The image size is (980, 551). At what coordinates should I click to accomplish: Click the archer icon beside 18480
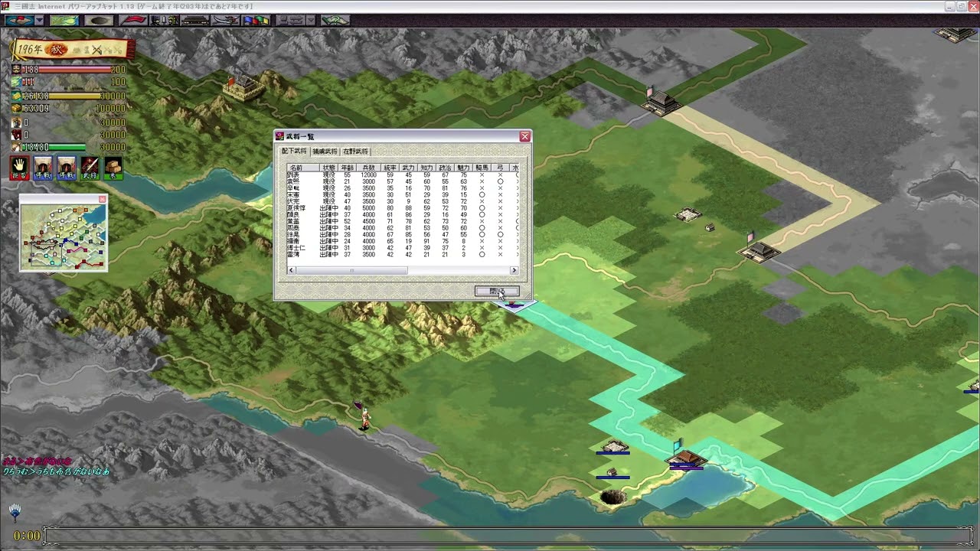pyautogui.click(x=15, y=147)
